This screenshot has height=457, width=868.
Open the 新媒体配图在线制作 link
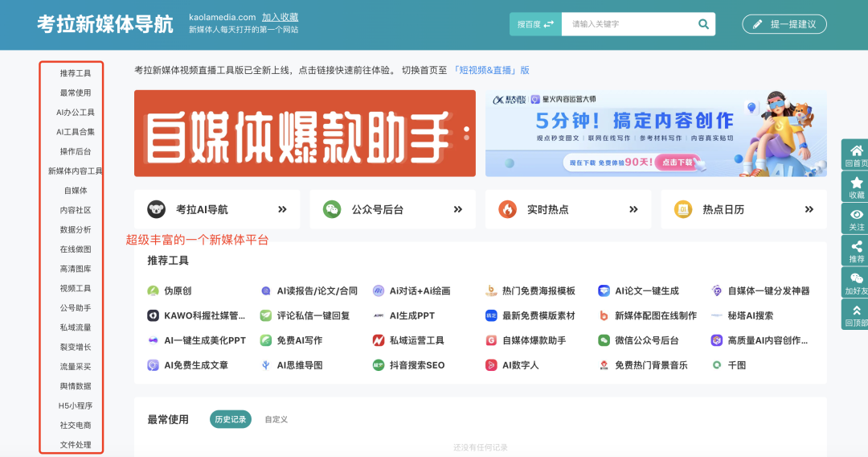656,315
